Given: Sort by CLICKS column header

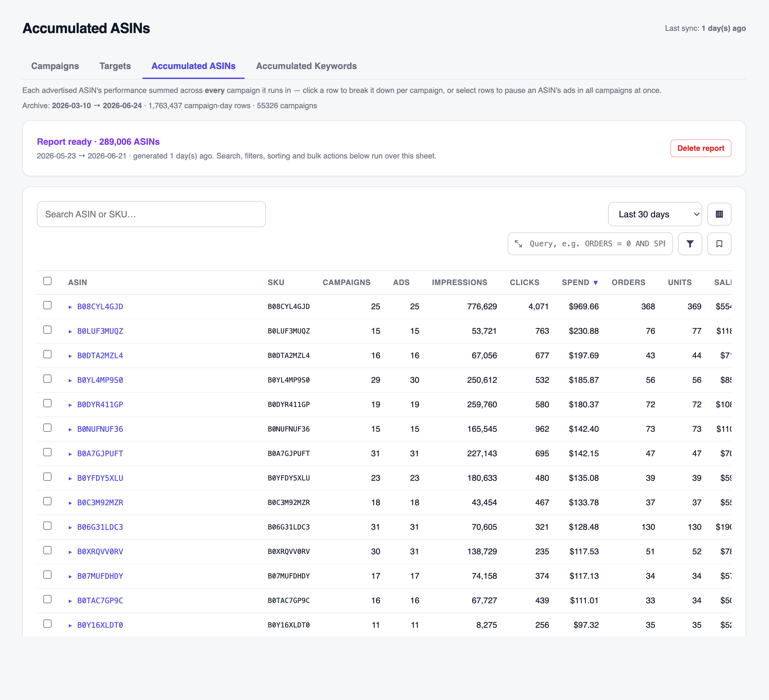Looking at the screenshot, I should (x=524, y=283).
